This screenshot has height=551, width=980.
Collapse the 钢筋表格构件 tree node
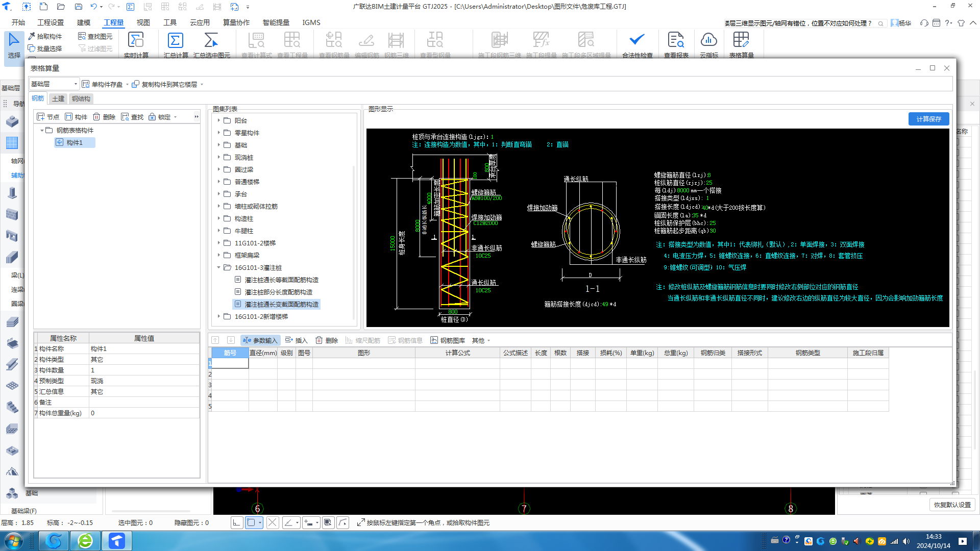pos(42,131)
